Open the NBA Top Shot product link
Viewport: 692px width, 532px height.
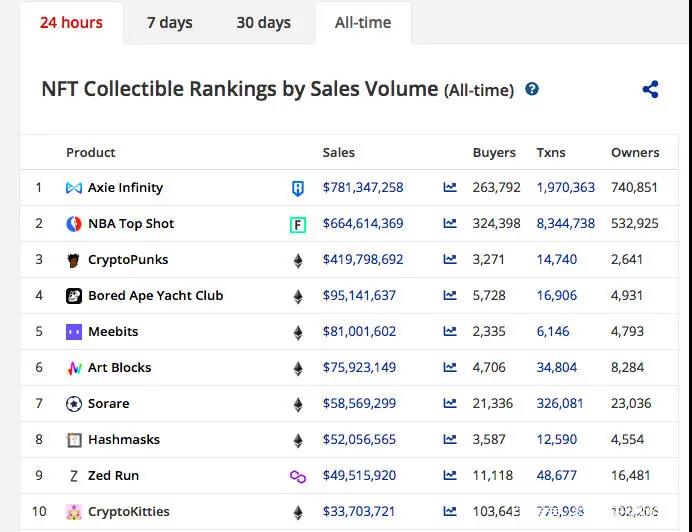coord(131,224)
